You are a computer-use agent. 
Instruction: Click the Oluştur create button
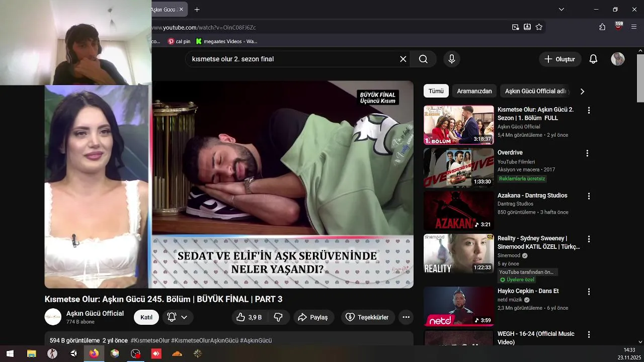pos(559,59)
